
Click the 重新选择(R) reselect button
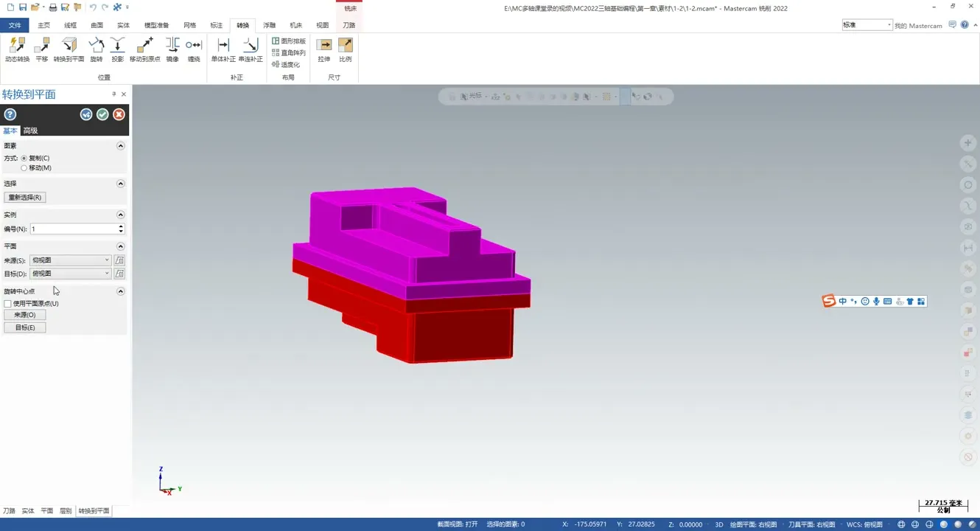25,198
